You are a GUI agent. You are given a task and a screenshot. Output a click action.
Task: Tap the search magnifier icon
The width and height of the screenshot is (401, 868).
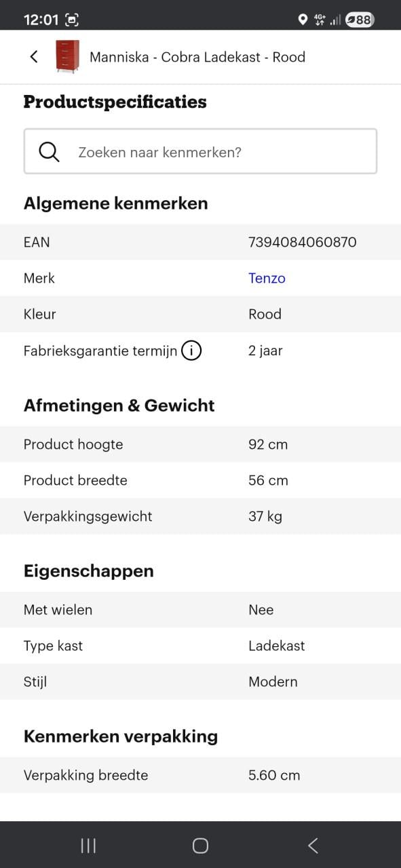47,151
